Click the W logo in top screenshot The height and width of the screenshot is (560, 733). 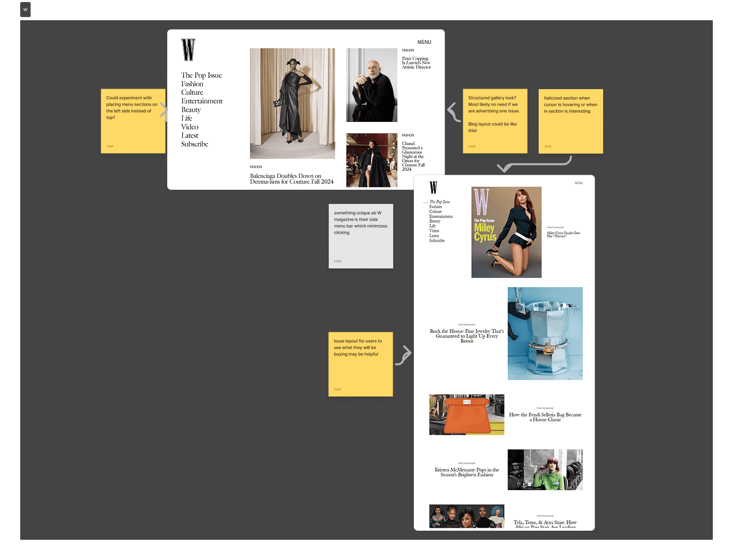(188, 50)
